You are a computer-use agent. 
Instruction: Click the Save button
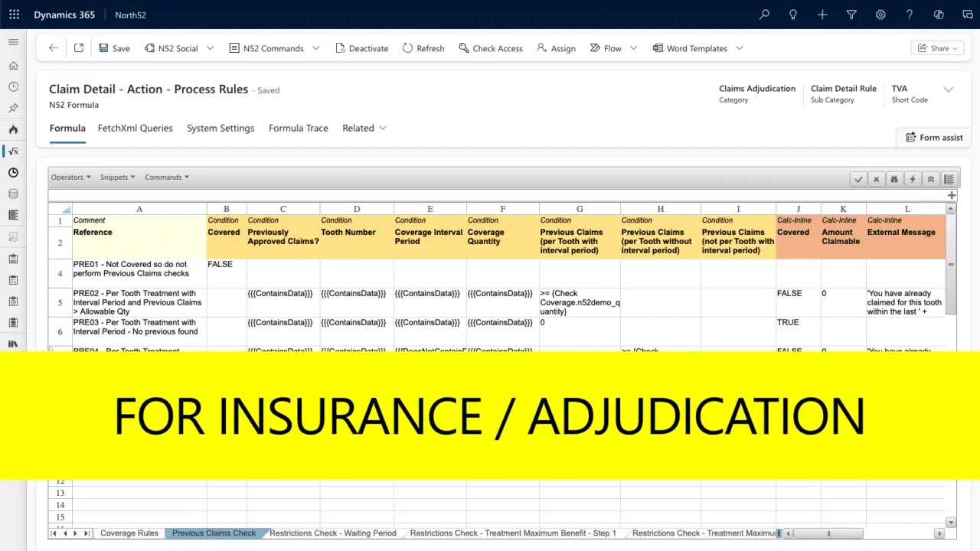114,48
